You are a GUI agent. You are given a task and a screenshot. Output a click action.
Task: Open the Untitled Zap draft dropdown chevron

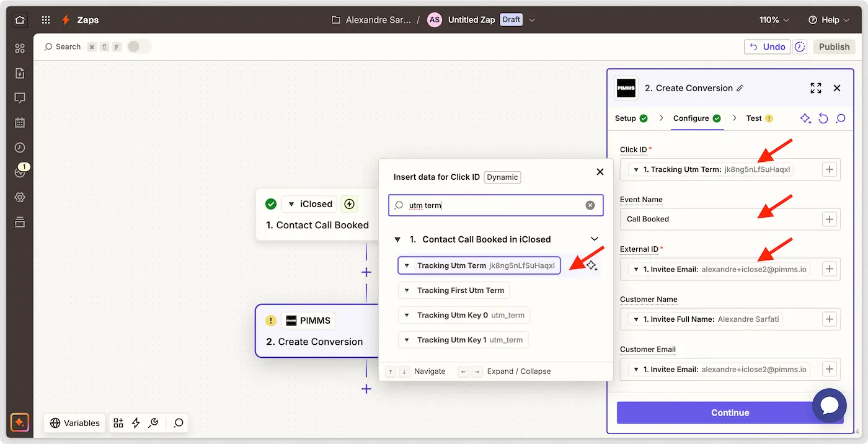pos(532,20)
